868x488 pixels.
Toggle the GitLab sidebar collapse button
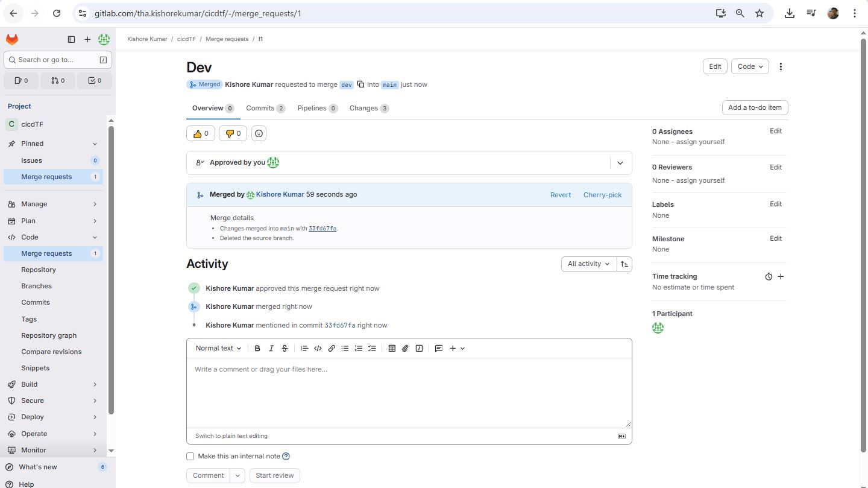pos(71,39)
